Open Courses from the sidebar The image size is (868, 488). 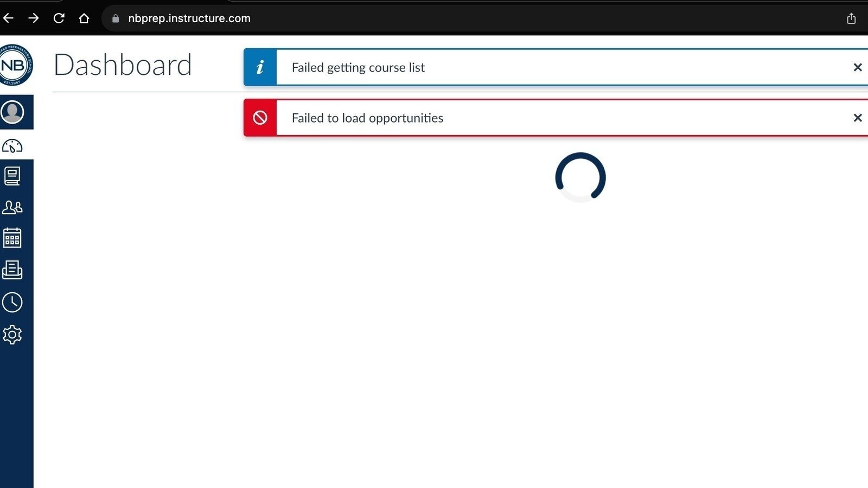click(12, 176)
